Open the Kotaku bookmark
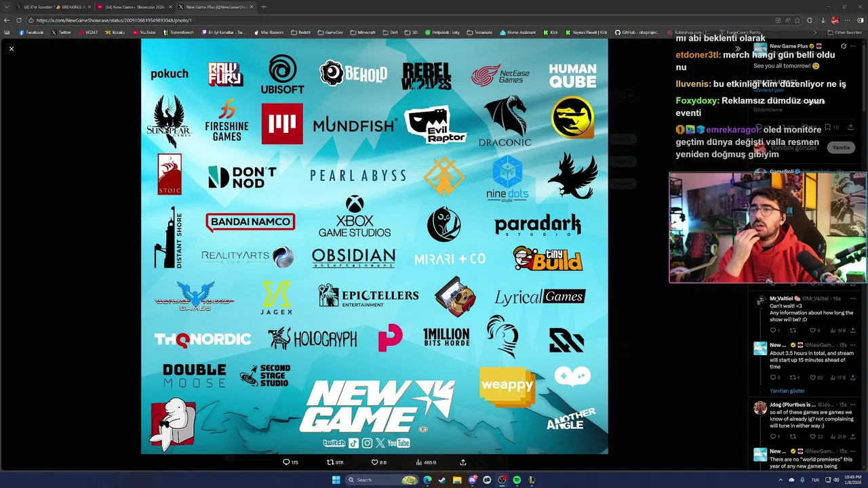Viewport: 868px width, 488px height. [115, 33]
